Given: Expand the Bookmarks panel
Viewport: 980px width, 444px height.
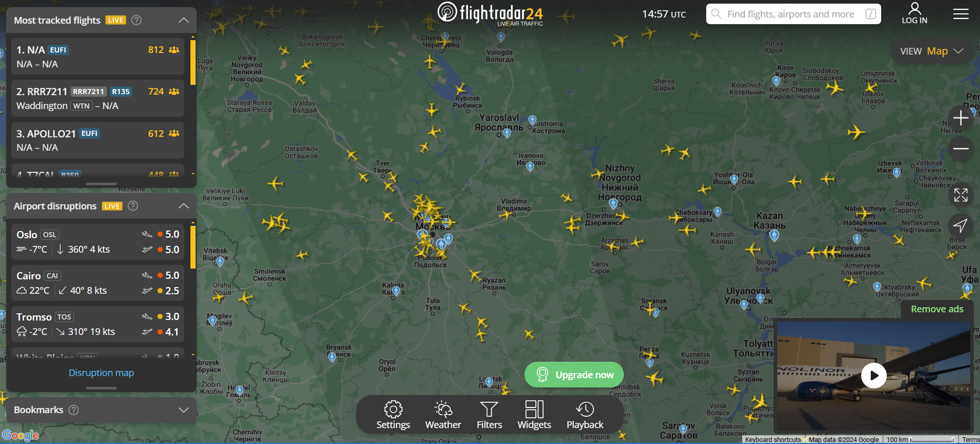Looking at the screenshot, I should click(184, 410).
